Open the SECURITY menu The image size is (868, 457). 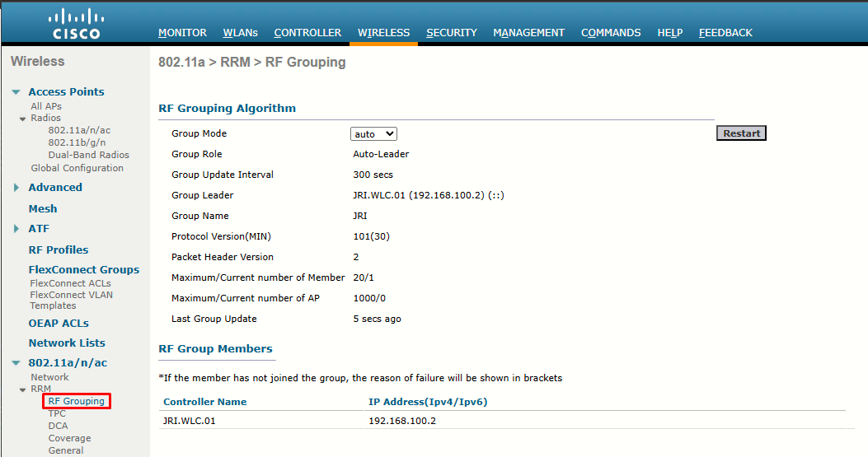pyautogui.click(x=451, y=33)
